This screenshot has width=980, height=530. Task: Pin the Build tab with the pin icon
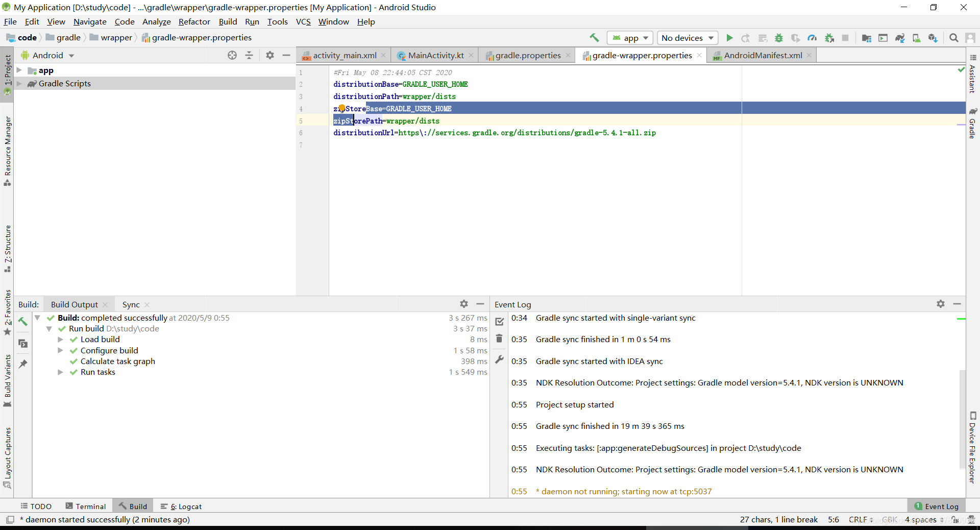[23, 364]
